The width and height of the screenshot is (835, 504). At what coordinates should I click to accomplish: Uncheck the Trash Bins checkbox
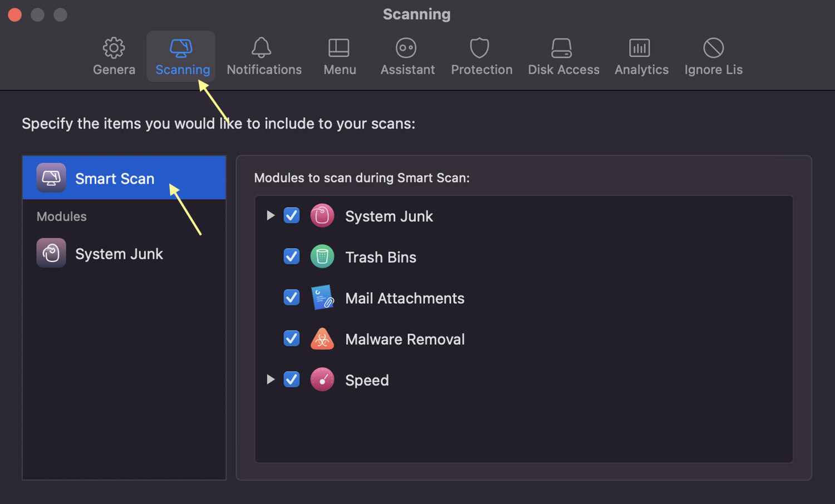point(292,256)
